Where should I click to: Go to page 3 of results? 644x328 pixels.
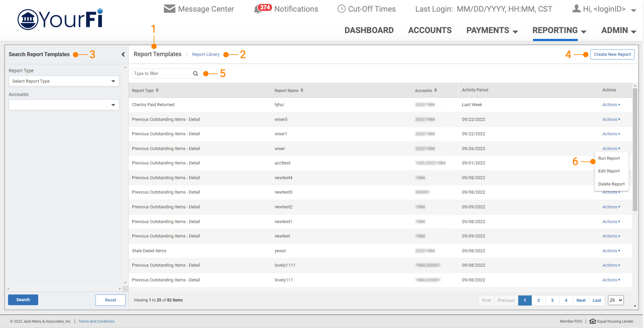pos(552,300)
